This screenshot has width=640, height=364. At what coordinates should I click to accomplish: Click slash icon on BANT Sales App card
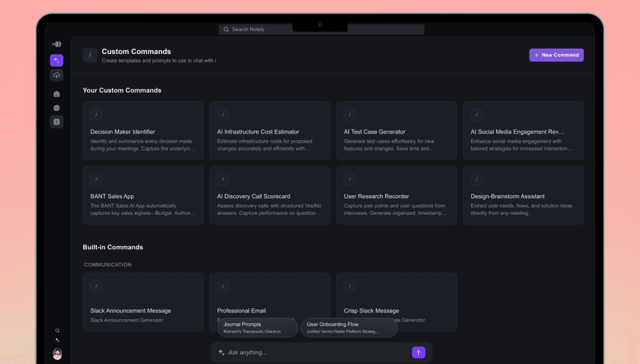(97, 180)
